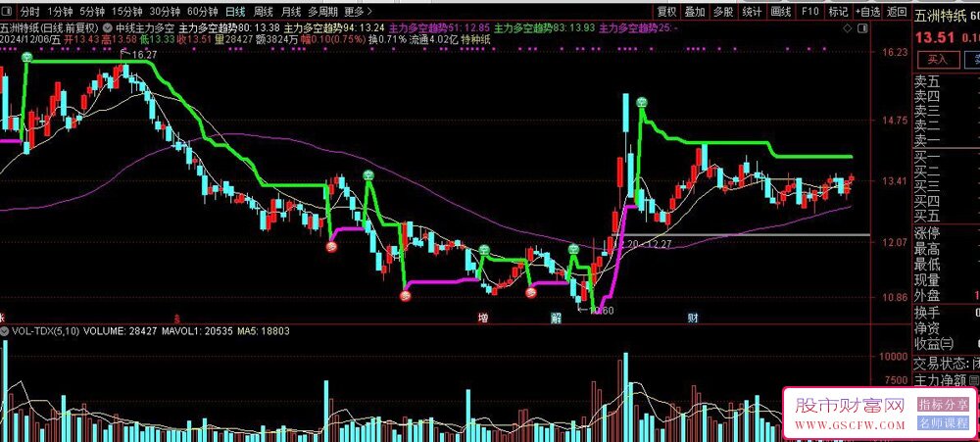Click the 解 event marker on the timeline

point(556,319)
